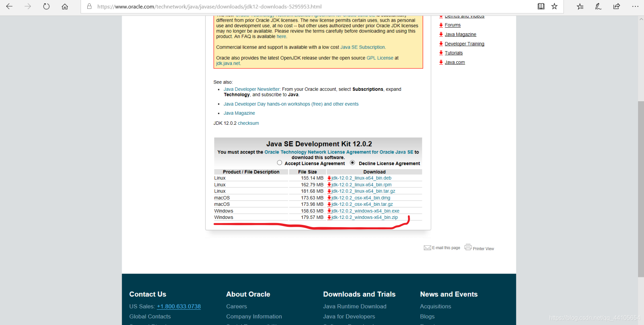Click the E-mail this page envelope icon
Image resolution: width=644 pixels, height=325 pixels.
(427, 248)
